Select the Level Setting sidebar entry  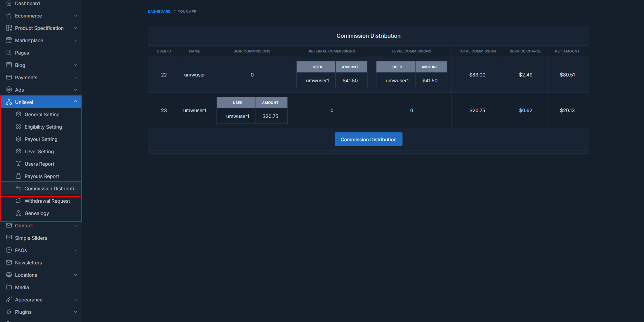pos(39,151)
